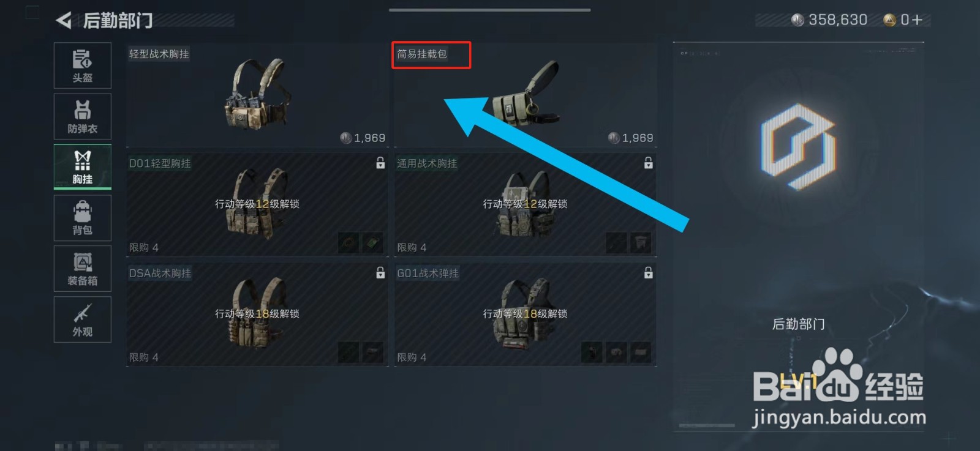Open the locked DSA战术胸挂 card
The height and width of the screenshot is (451, 980).
pyautogui.click(x=257, y=315)
